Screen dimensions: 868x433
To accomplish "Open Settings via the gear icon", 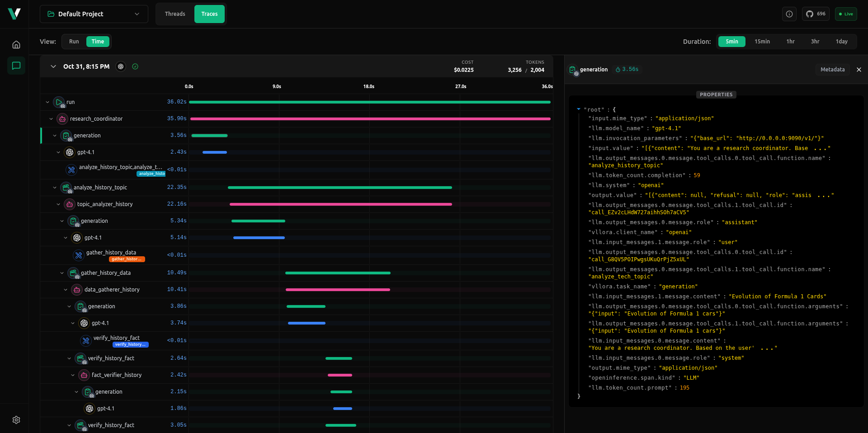I will point(16,420).
